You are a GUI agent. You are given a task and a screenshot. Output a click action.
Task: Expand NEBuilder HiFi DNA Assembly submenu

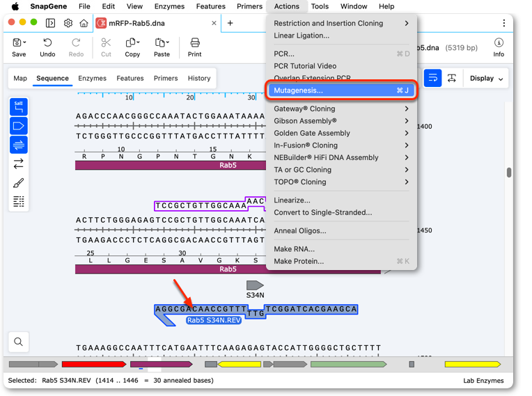[x=341, y=157]
